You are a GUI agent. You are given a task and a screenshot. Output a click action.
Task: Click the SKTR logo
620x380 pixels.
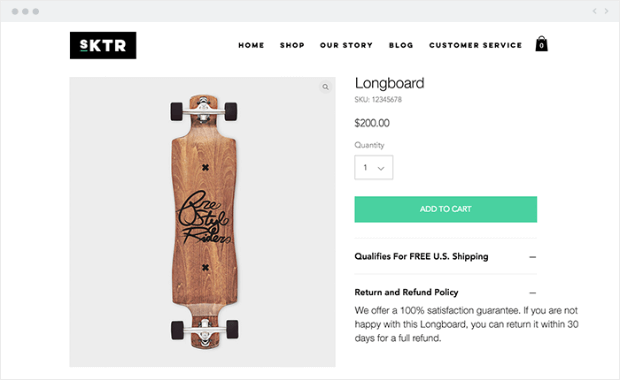point(103,45)
